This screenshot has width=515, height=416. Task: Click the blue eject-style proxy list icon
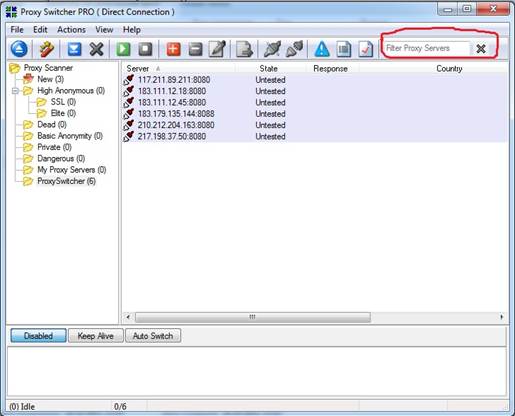[x=19, y=49]
